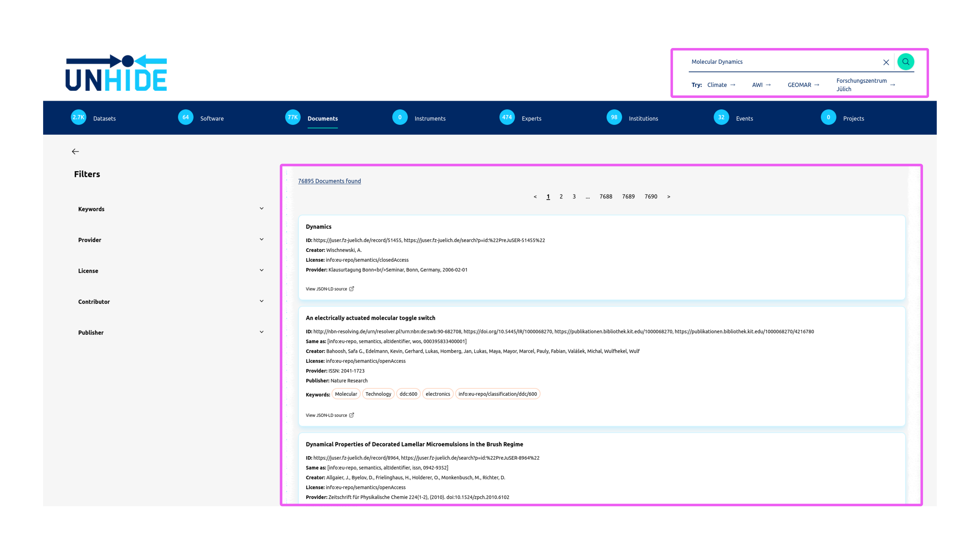Click the arrow next to GEOMAR suggestion
The image size is (980, 551).
(817, 85)
